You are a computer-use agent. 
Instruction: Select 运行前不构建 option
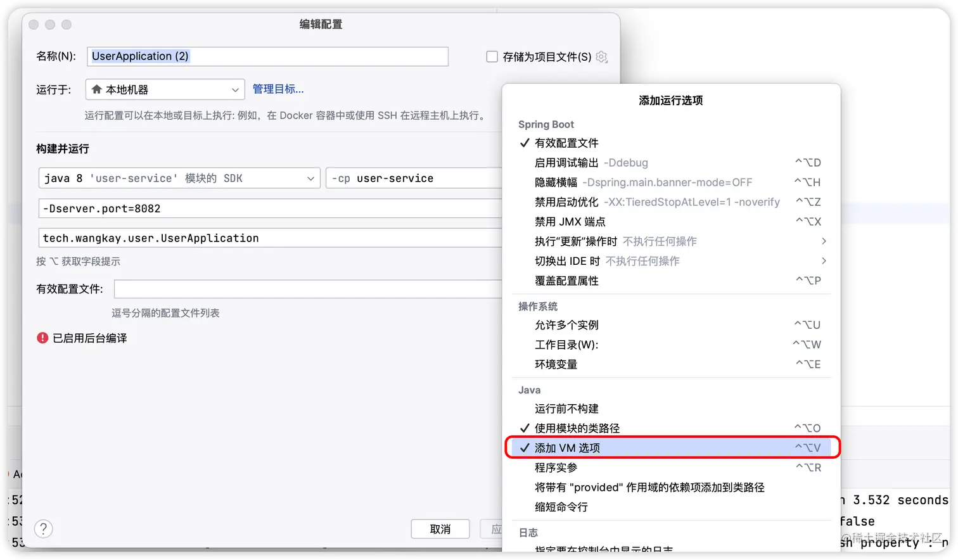tap(672, 409)
